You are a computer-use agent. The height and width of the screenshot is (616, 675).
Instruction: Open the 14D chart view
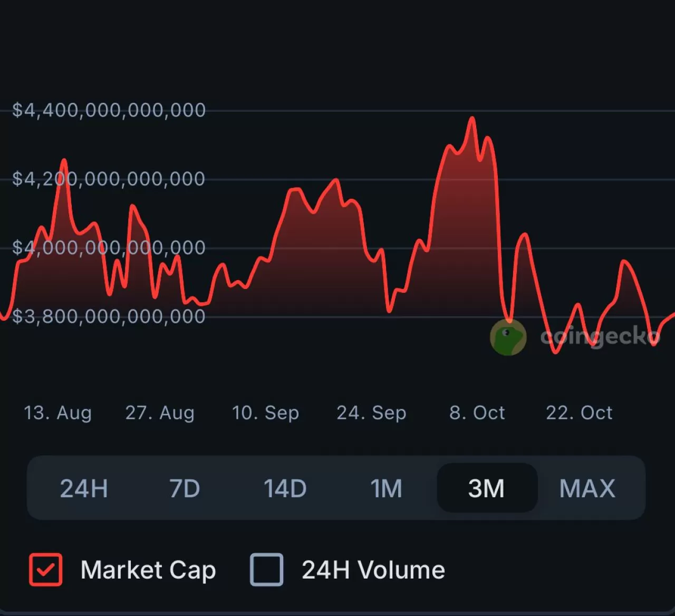coord(285,488)
